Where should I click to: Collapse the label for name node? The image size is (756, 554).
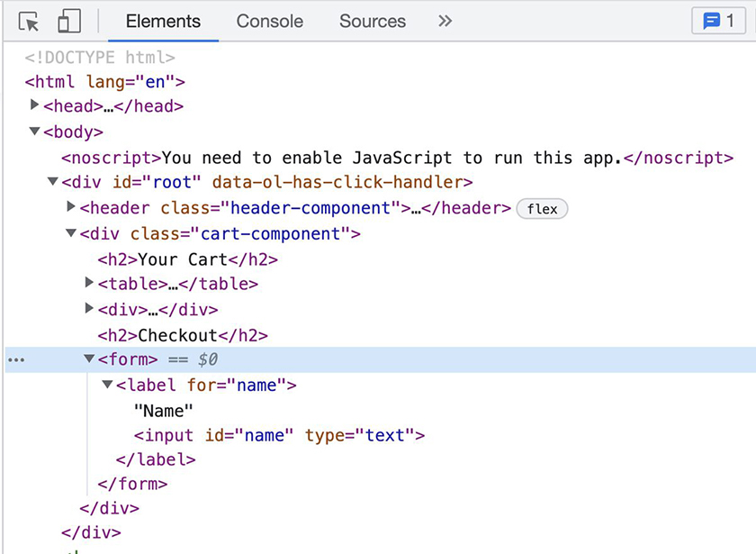pos(107,385)
